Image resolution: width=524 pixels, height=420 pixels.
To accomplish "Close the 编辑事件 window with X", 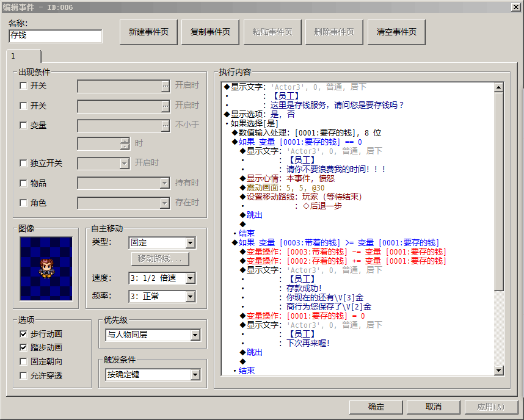I will pos(516,7).
